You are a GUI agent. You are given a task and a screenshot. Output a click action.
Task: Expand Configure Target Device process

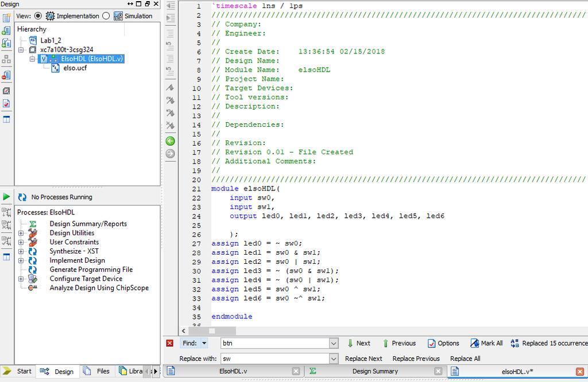[x=21, y=279]
